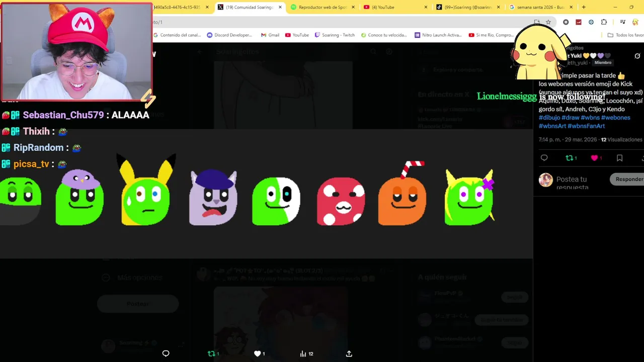Switch to the (4) YouTube tab
644x362 pixels.
click(x=395, y=7)
